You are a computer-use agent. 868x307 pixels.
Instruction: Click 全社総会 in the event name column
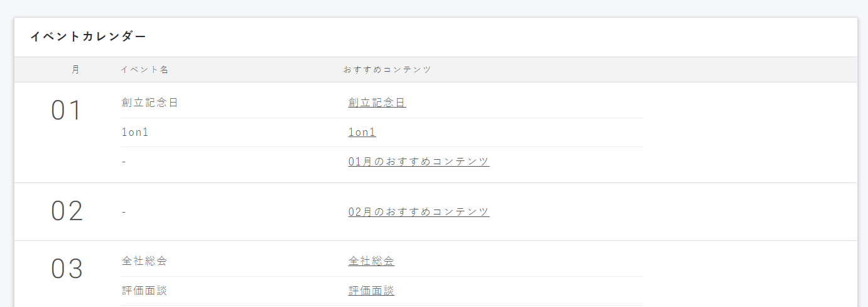point(144,261)
